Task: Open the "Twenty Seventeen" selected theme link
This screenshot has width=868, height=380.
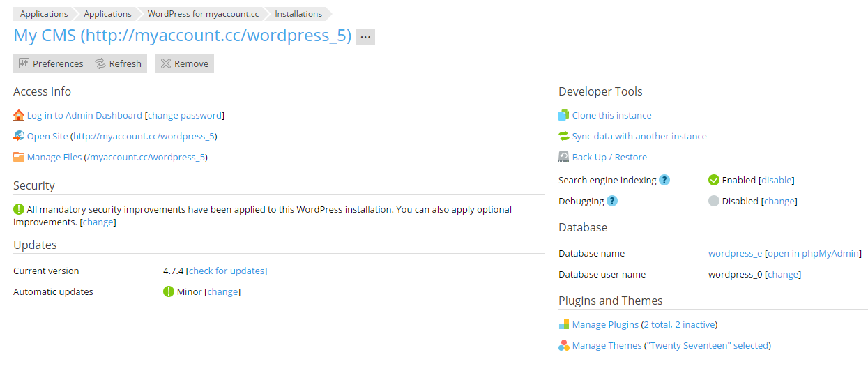Action: point(708,345)
